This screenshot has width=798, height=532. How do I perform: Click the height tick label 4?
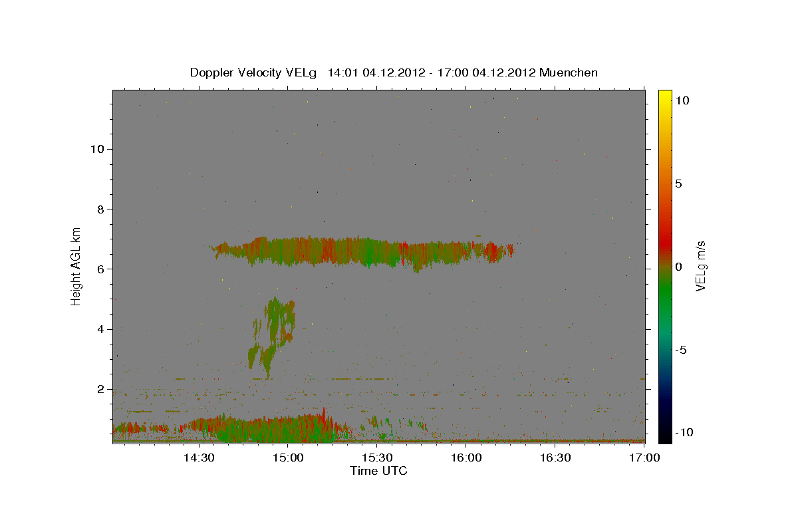point(100,329)
